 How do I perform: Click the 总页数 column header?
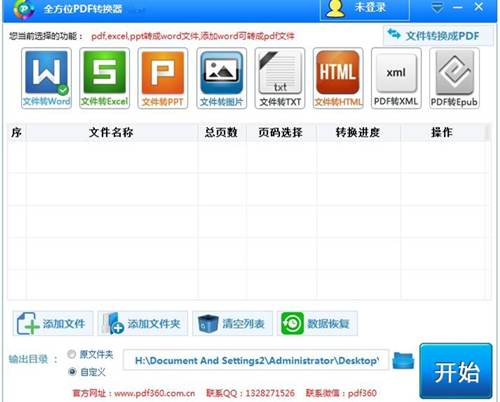point(222,132)
